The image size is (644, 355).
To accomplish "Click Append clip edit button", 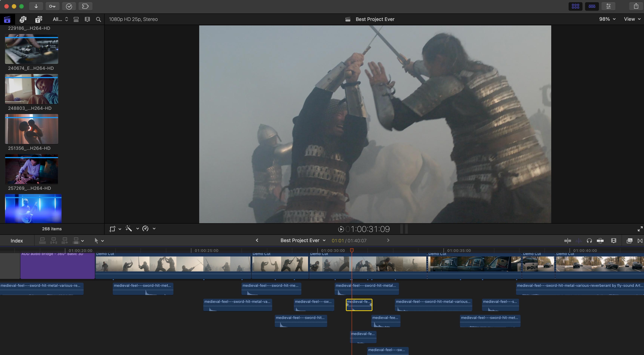I will [x=65, y=241].
